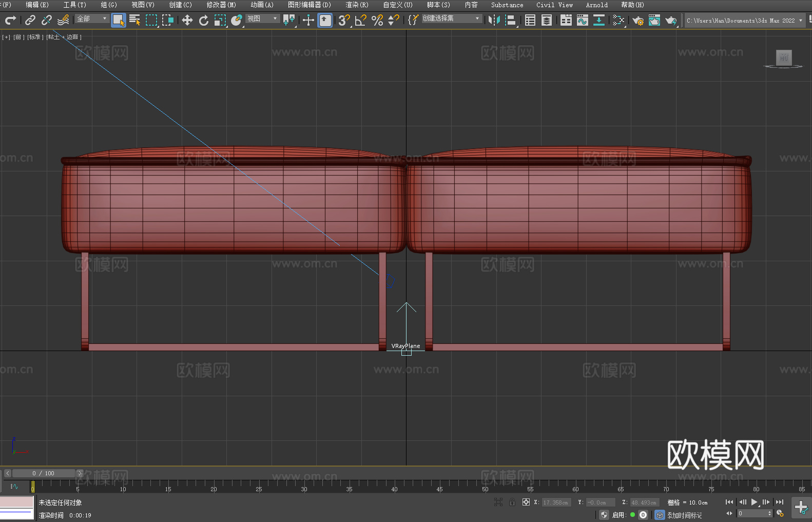Click the Bind to Space Warp icon
The image size is (812, 522).
coord(63,20)
